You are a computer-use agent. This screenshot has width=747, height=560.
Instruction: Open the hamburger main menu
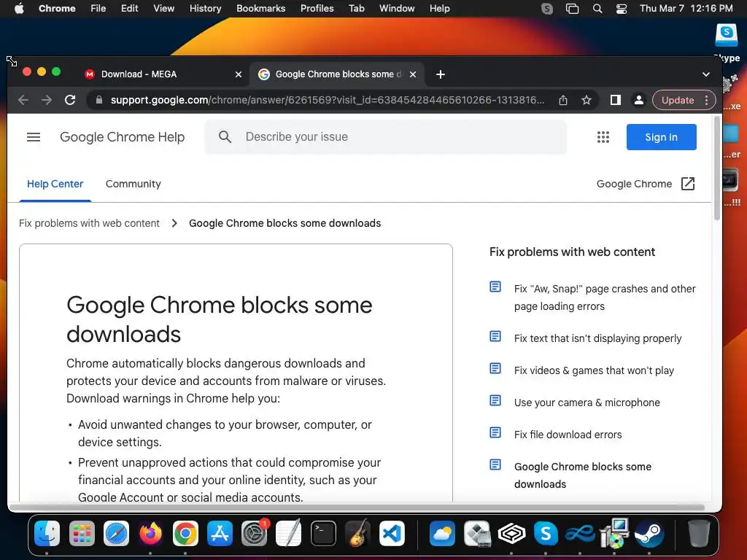coord(34,137)
